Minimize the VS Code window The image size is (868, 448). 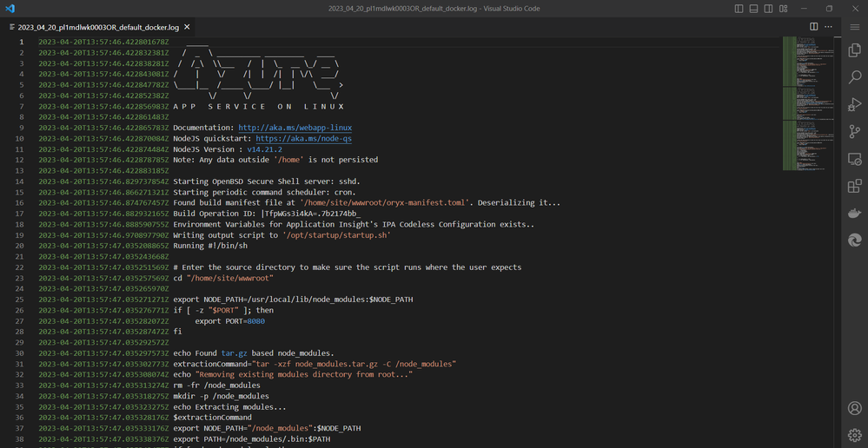pos(804,9)
